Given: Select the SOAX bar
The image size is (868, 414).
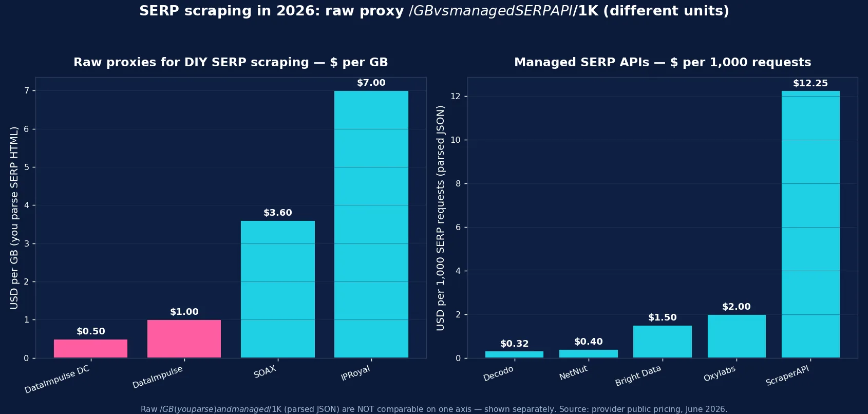Looking at the screenshot, I should pyautogui.click(x=277, y=289).
